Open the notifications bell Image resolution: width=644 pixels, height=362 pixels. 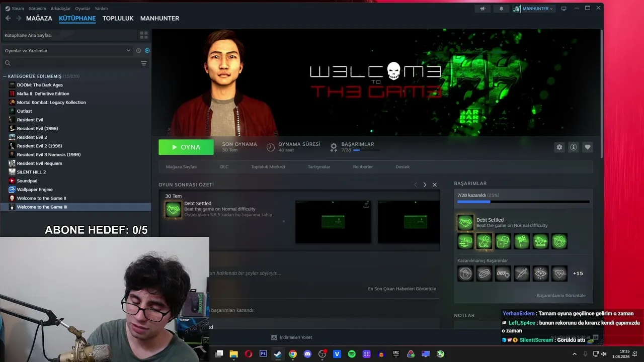(x=501, y=9)
